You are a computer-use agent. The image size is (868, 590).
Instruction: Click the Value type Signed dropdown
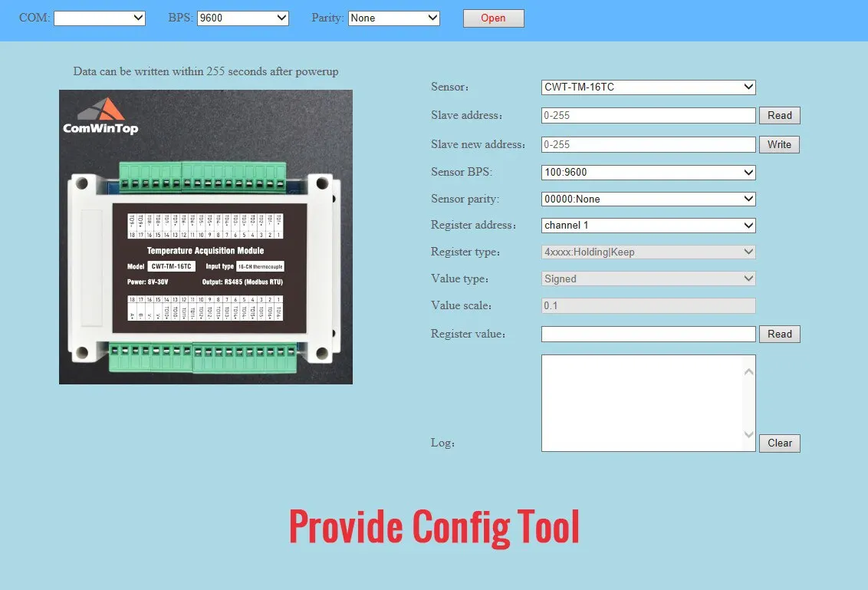pos(648,279)
